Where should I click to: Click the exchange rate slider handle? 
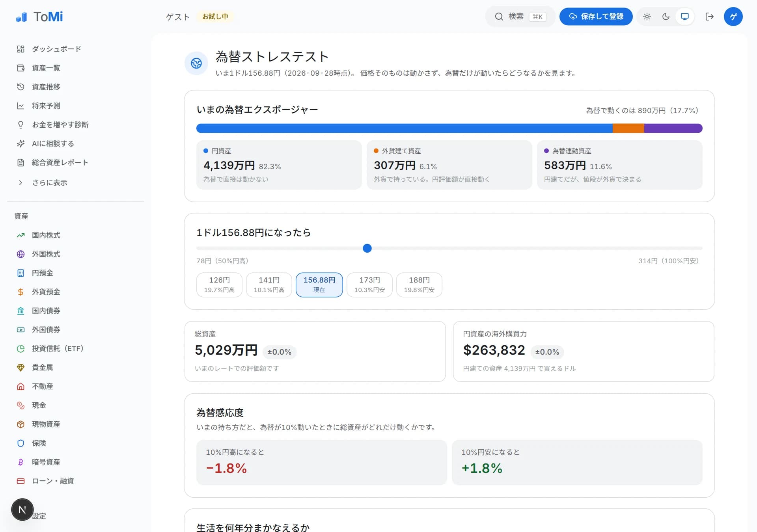[x=367, y=248]
